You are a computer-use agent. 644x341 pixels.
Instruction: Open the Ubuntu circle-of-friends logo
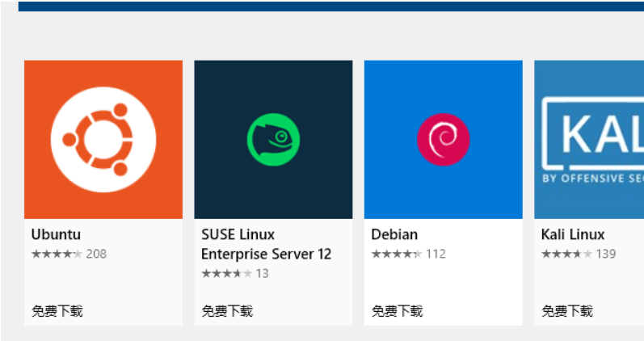coord(103,139)
